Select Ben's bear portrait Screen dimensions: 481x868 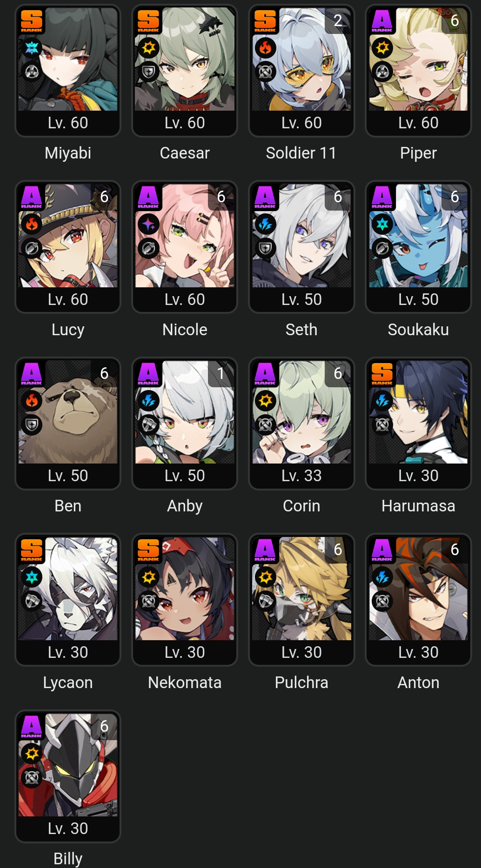coord(68,412)
